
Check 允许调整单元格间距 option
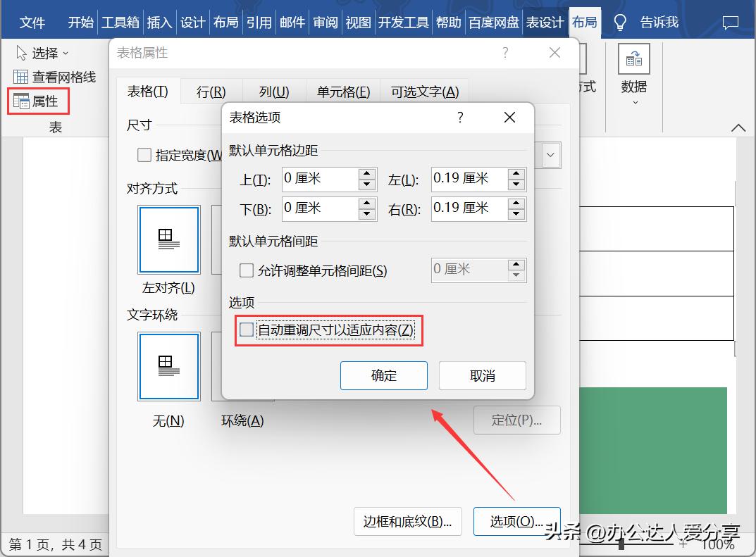click(247, 270)
